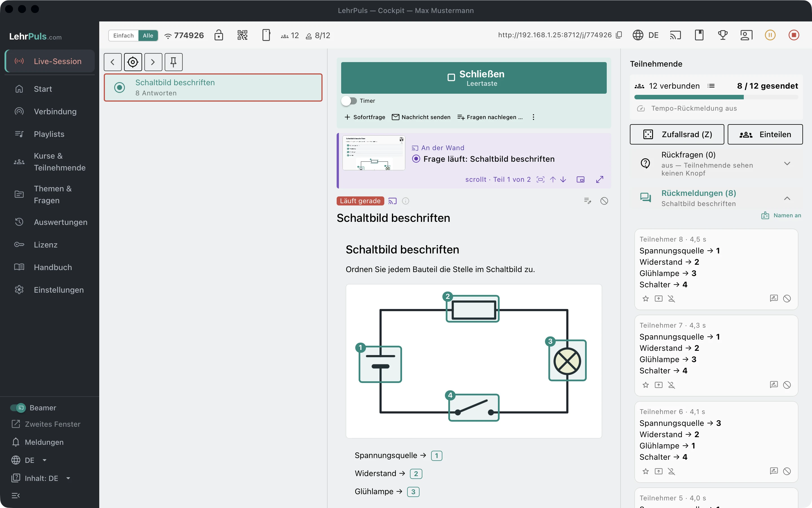Pin the question list with pin icon
This screenshot has width=812, height=508.
coord(173,62)
